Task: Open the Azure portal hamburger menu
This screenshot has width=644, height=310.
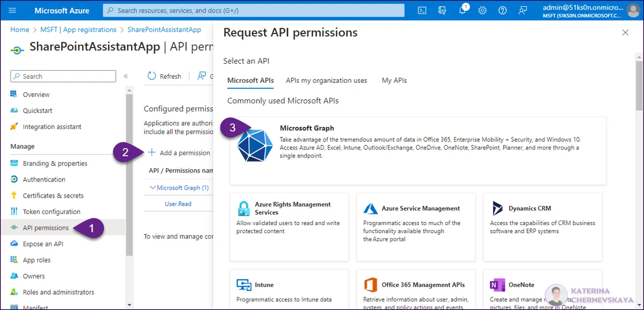Action: click(x=12, y=10)
